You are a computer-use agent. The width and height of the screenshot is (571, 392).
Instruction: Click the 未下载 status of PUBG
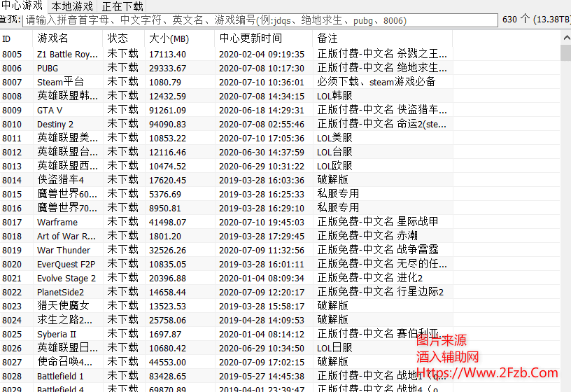(122, 68)
